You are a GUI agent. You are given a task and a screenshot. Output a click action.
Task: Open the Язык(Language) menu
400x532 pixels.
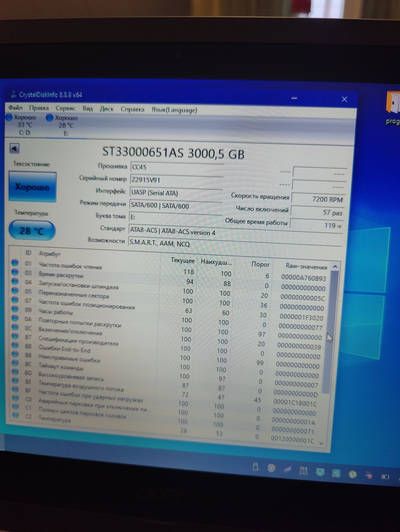click(174, 110)
